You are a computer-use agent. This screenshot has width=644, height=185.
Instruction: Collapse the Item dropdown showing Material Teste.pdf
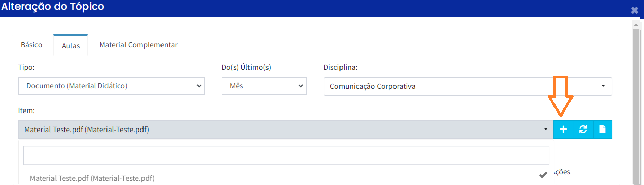286,129
